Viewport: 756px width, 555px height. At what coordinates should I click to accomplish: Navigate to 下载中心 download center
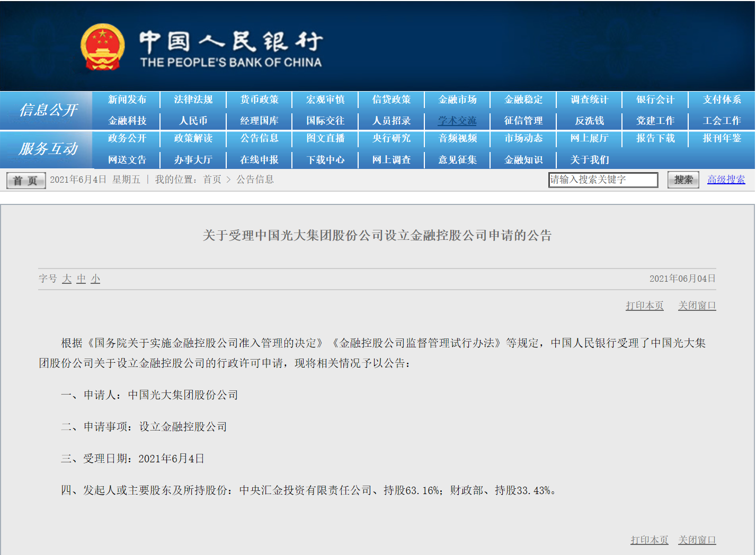pos(325,160)
